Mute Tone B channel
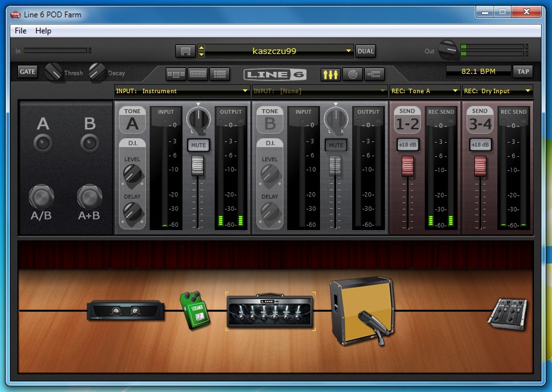 336,145
